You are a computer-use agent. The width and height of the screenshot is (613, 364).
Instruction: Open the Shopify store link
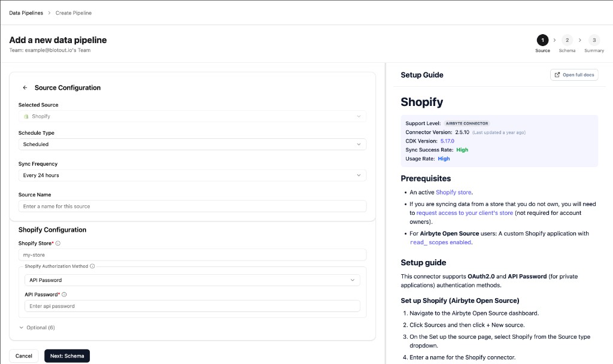[x=454, y=192]
